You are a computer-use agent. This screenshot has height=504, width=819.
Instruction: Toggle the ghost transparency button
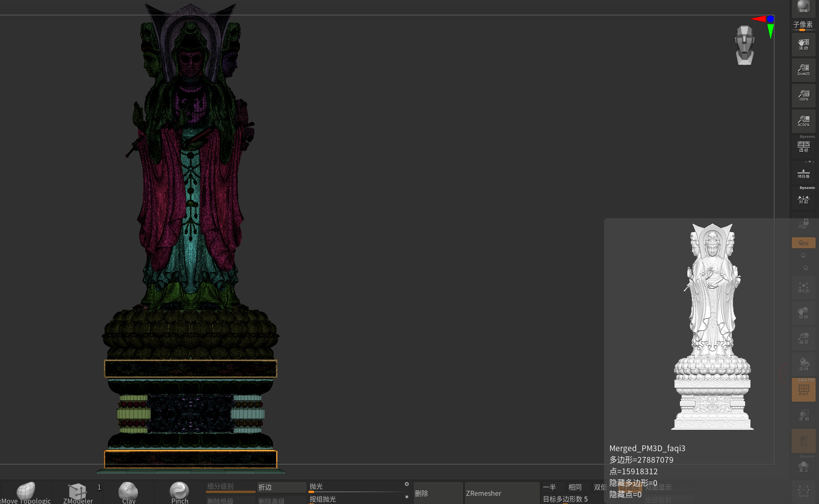coord(803,441)
